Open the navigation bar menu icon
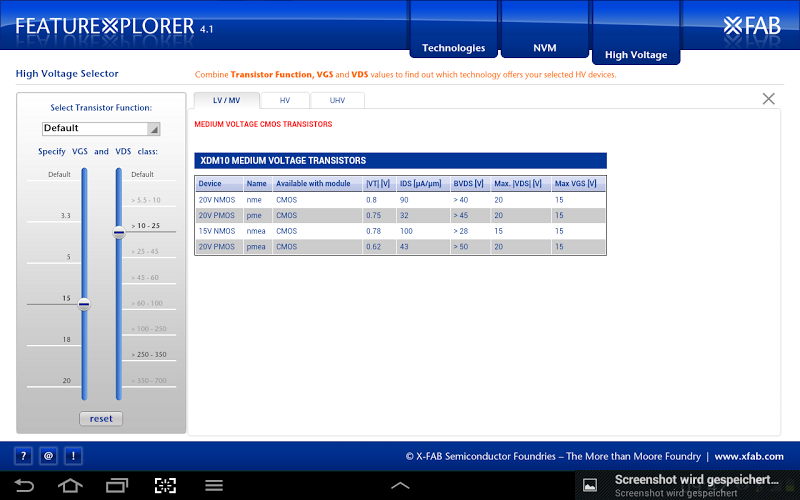Viewport: 800px width, 500px height. click(214, 485)
